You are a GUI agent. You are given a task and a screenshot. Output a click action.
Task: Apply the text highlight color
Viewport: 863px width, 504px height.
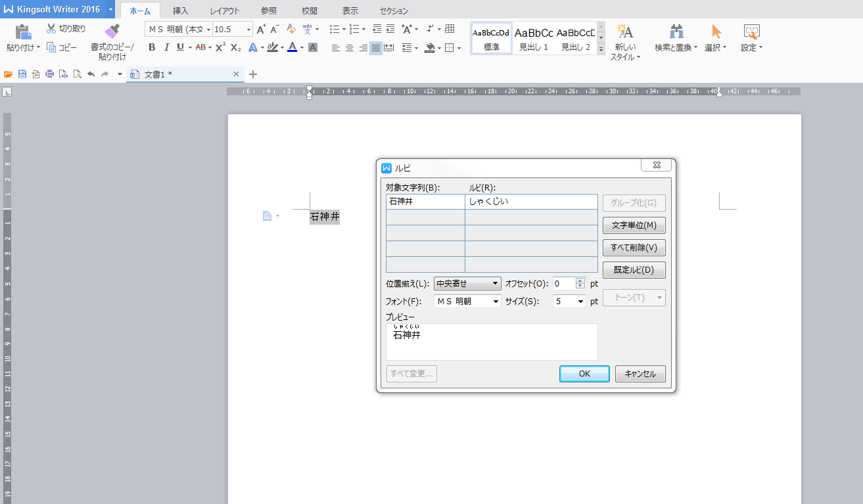(x=271, y=47)
